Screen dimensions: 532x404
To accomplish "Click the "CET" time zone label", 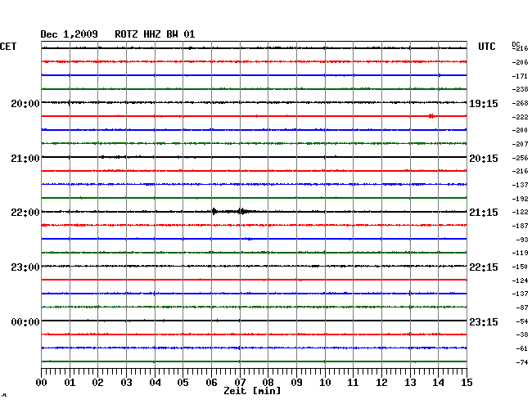I will pos(8,47).
